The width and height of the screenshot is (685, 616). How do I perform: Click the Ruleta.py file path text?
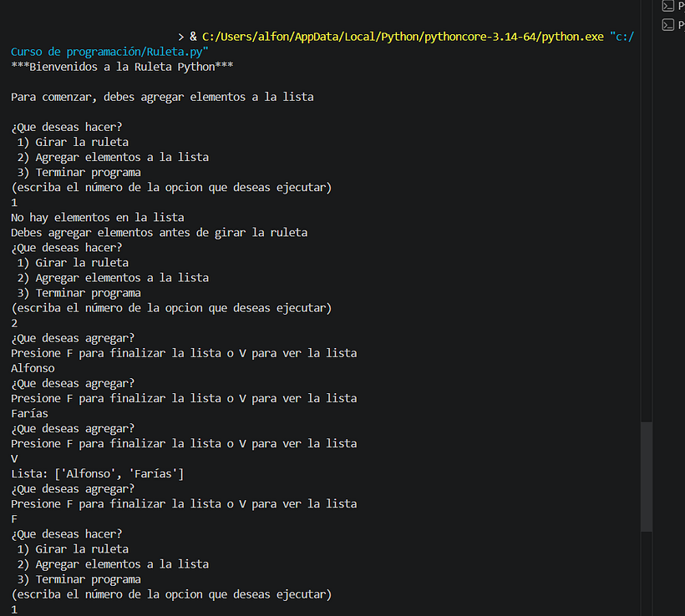(109, 52)
